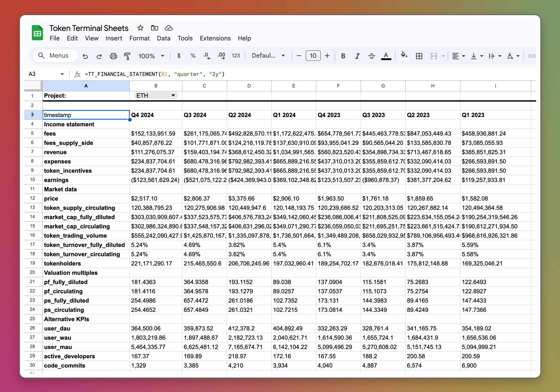Viewport: 560px width, 392px height.
Task: Open vertical align dropdown
Action: point(477,56)
